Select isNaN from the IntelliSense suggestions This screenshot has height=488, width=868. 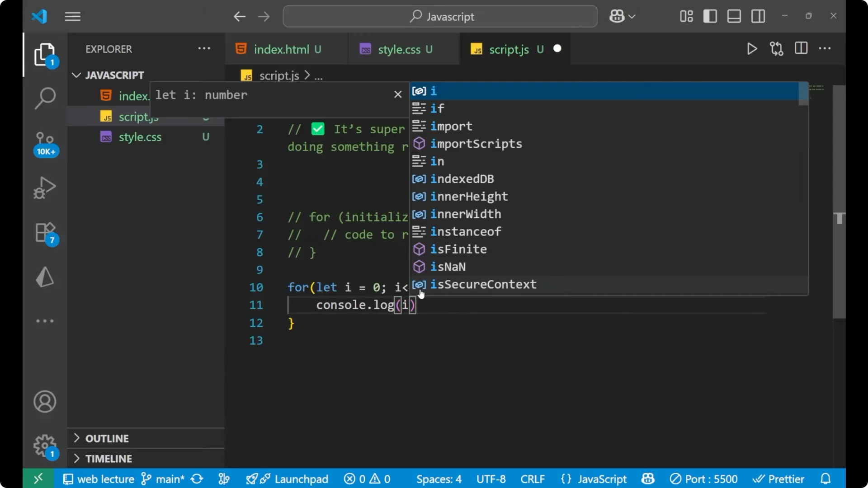448,267
